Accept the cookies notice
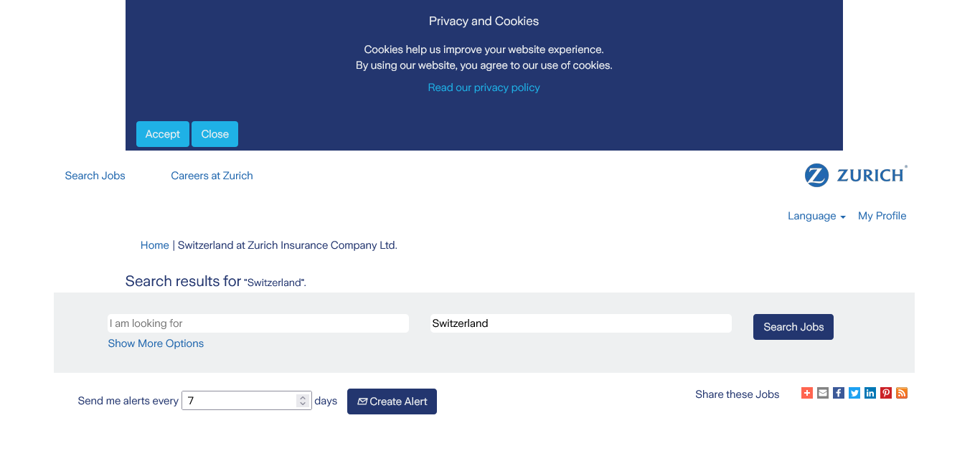980x461 pixels. 163,134
